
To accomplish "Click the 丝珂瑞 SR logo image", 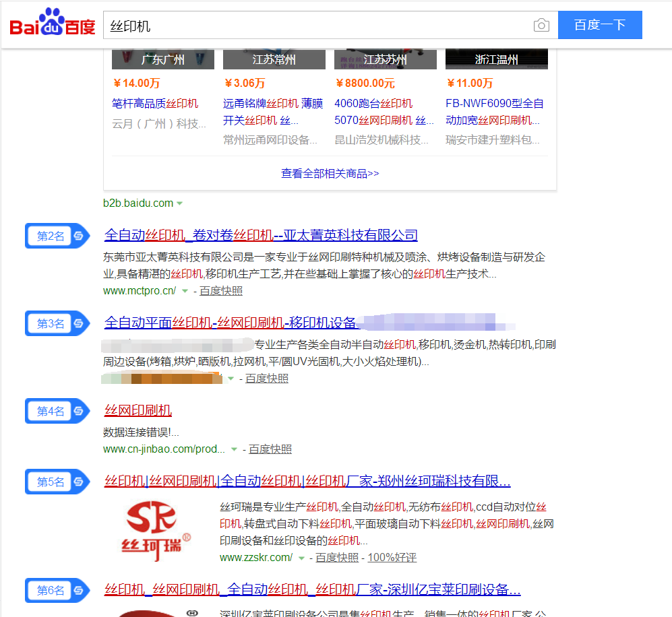I will click(156, 531).
